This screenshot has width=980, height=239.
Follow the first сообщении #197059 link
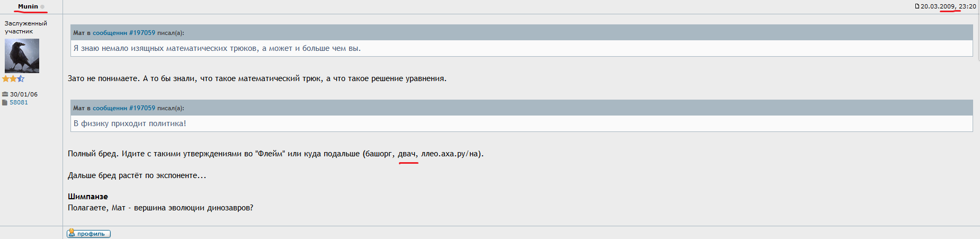click(x=124, y=33)
